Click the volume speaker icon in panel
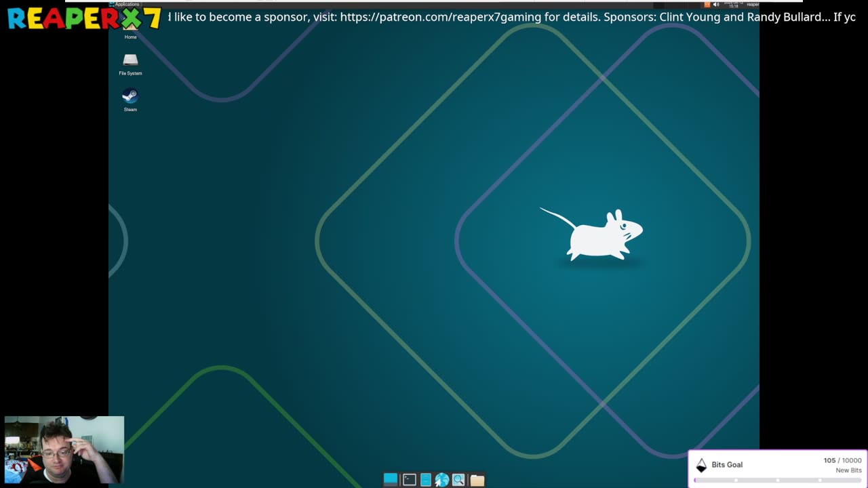868x488 pixels. pos(716,5)
